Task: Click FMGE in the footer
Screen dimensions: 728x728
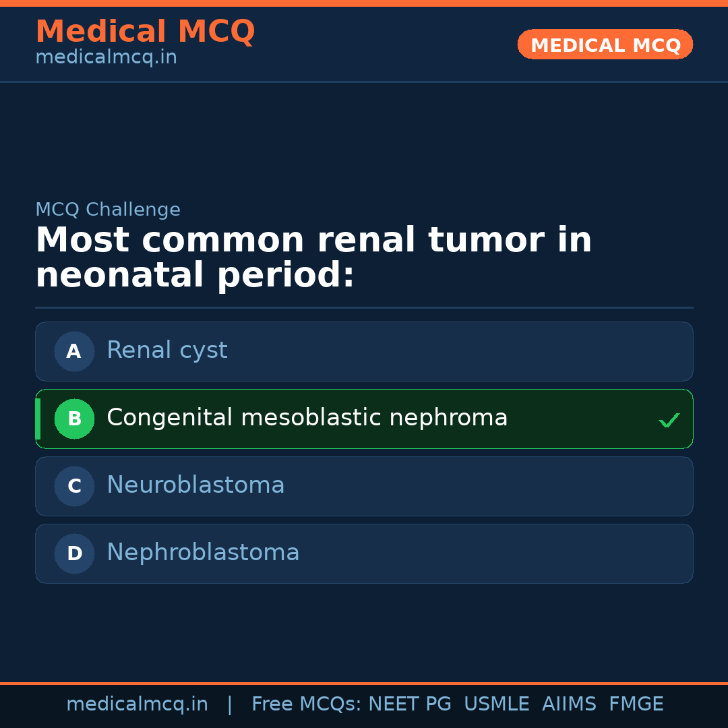Action: [x=636, y=704]
